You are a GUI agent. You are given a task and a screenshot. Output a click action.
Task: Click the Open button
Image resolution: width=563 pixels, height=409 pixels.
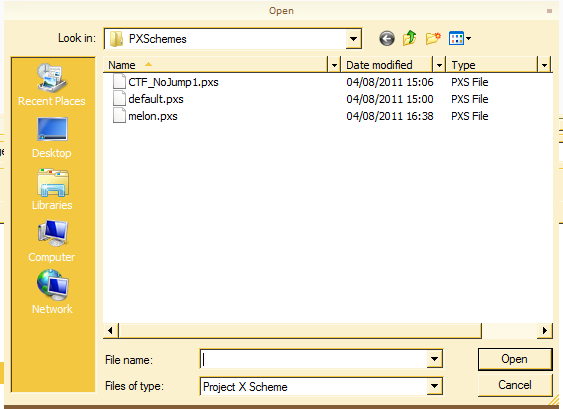pyautogui.click(x=515, y=359)
